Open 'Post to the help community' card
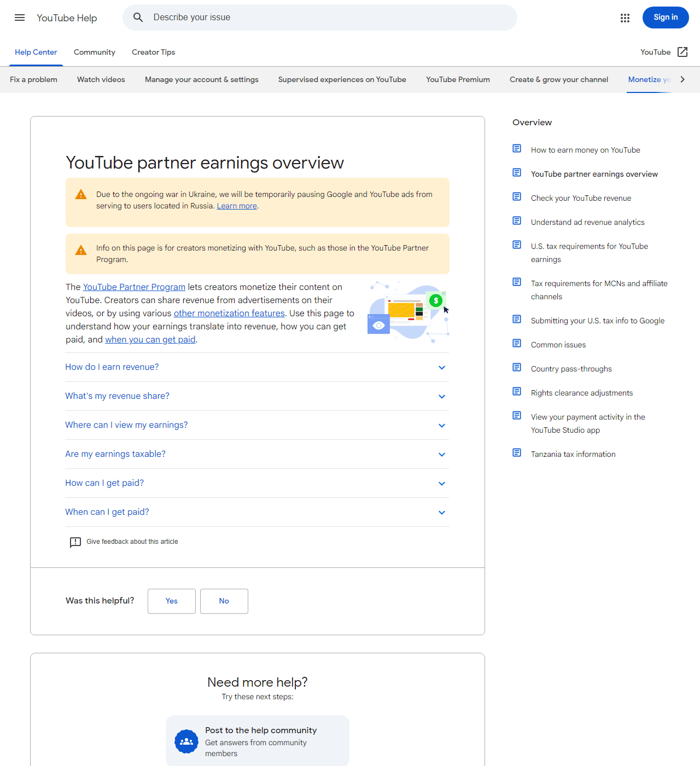The image size is (700, 766). tap(258, 741)
